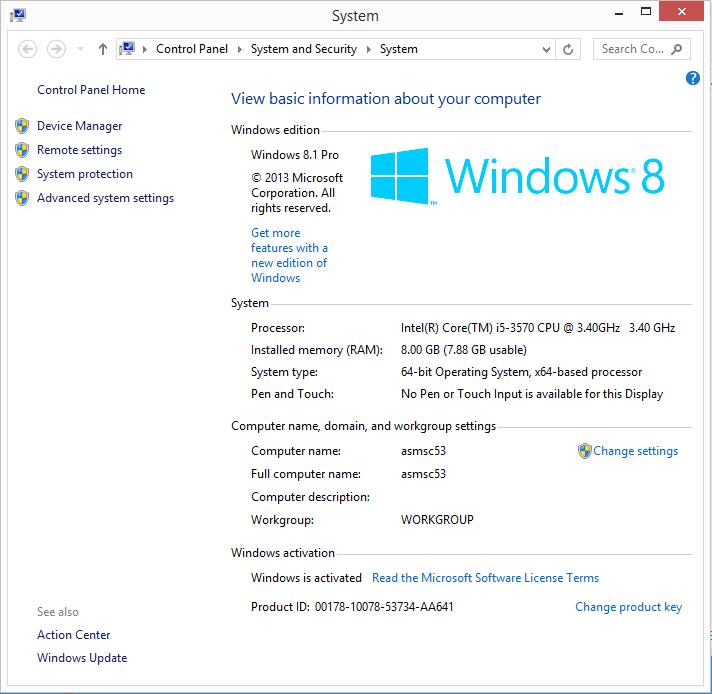Expand arrow after Control Panel breadcrumb
This screenshot has height=694, width=712.
point(240,49)
